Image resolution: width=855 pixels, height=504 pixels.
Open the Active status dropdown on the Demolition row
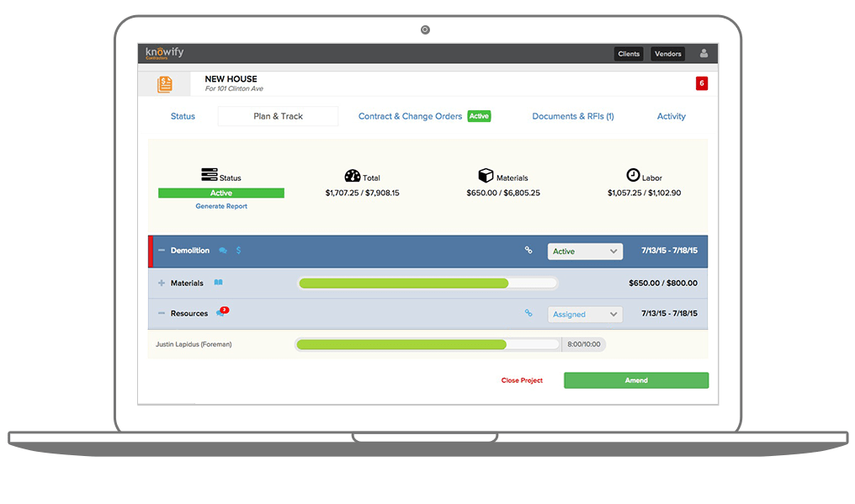click(584, 251)
